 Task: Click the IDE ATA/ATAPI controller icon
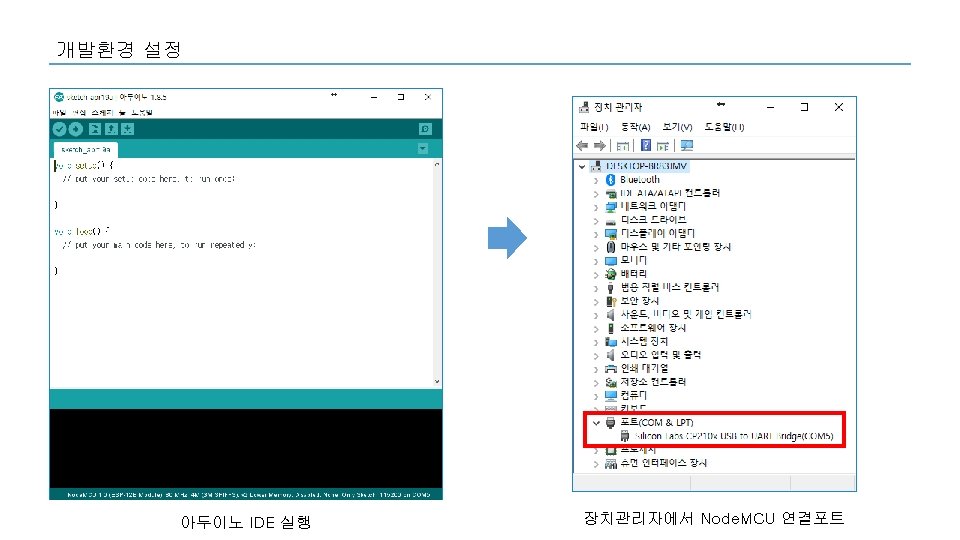coord(611,193)
